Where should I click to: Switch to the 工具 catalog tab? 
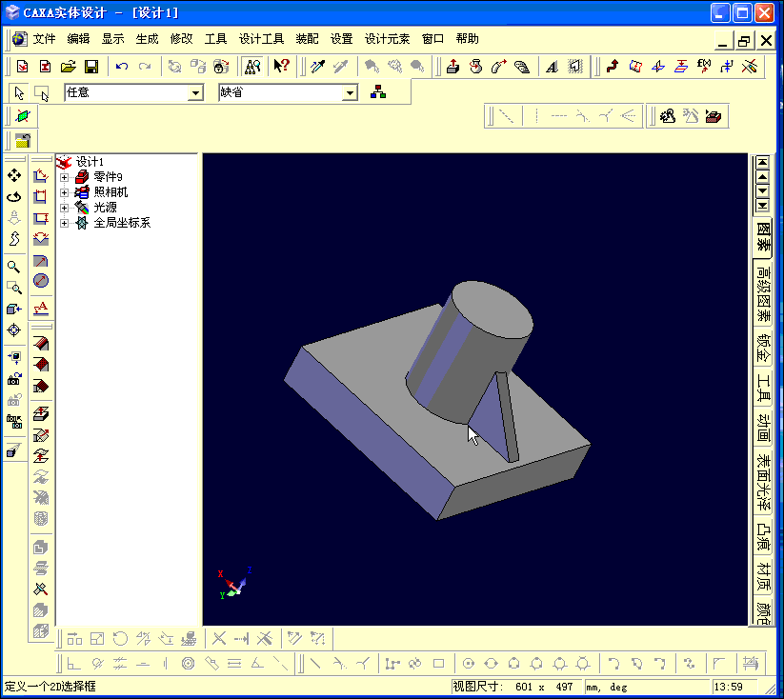[763, 388]
